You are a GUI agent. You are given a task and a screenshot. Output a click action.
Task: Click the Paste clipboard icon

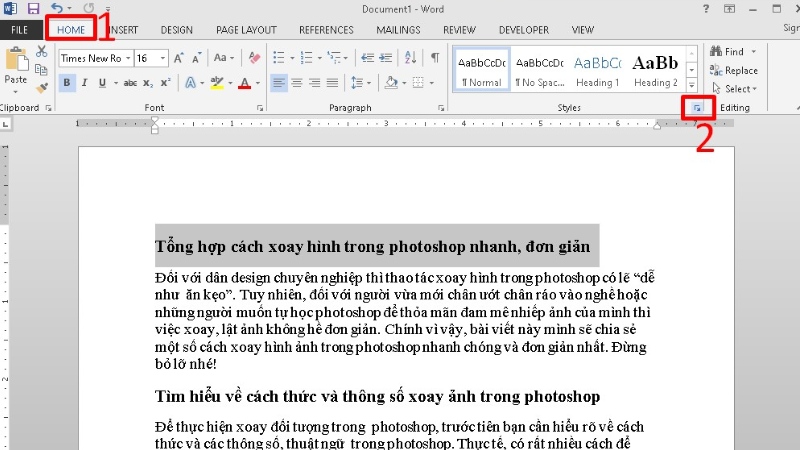pyautogui.click(x=17, y=59)
